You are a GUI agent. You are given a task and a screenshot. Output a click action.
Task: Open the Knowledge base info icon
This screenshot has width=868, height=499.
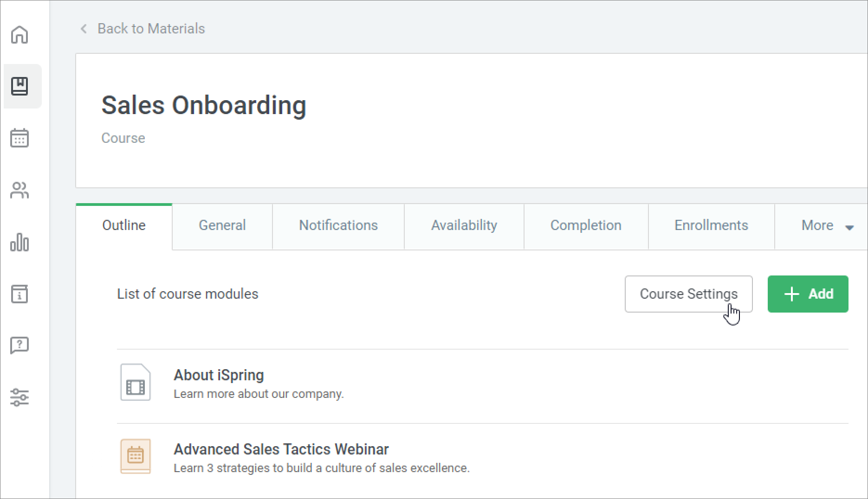[19, 294]
